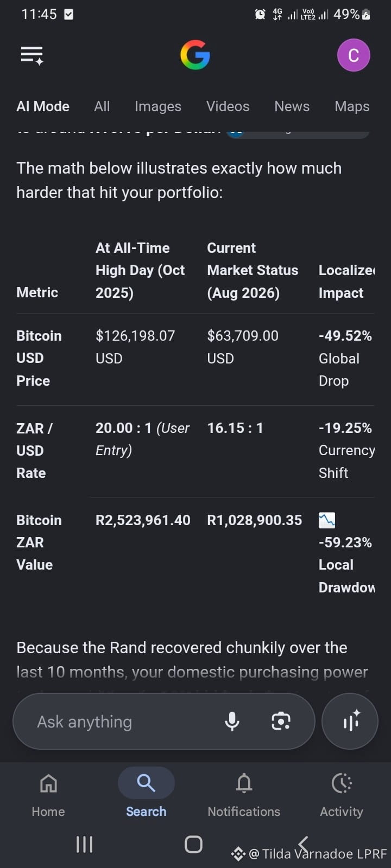
Task: Open the AI Mode history menu icon
Action: point(32,56)
